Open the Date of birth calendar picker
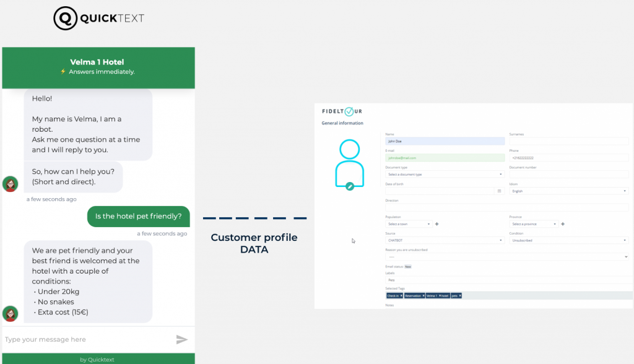This screenshot has height=364, width=634. pyautogui.click(x=499, y=191)
